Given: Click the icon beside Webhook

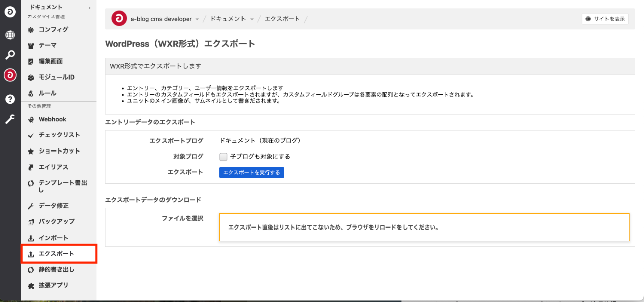Looking at the screenshot, I should [x=31, y=119].
